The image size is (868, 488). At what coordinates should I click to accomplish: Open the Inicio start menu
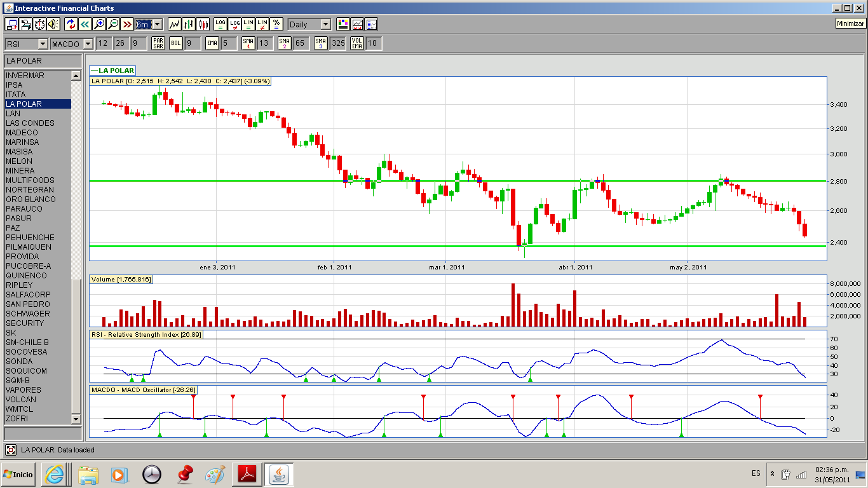point(18,474)
